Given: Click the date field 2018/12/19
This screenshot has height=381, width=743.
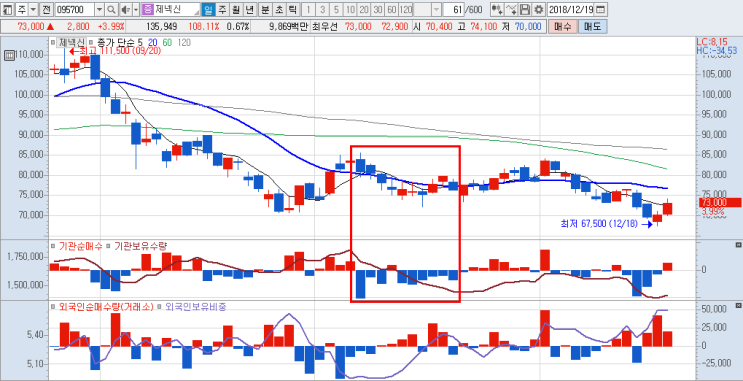Looking at the screenshot, I should click(571, 9).
